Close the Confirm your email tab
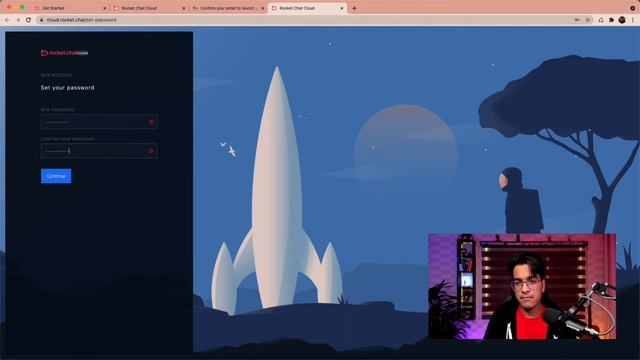 point(262,8)
